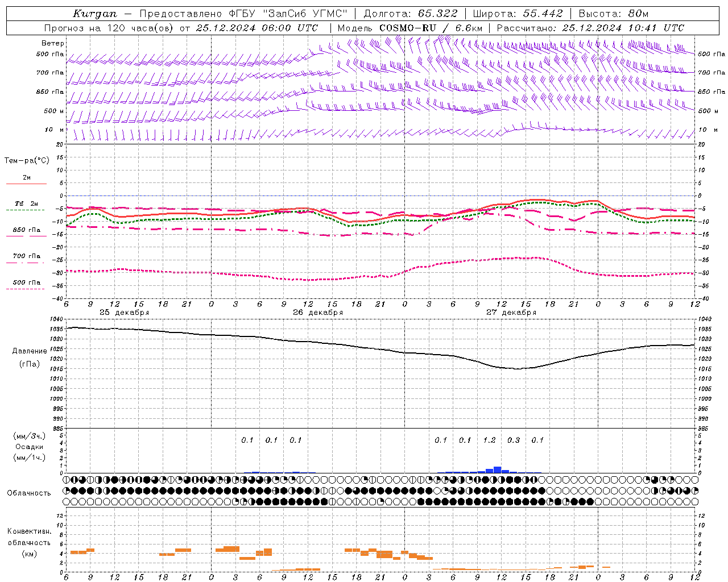This screenshot has height=582, width=728.
Task: Click the station name Kurgan in header
Action: [x=95, y=14]
